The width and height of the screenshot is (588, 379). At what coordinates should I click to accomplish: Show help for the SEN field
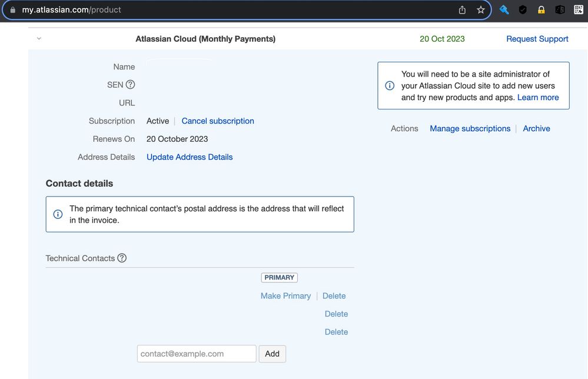(x=130, y=85)
